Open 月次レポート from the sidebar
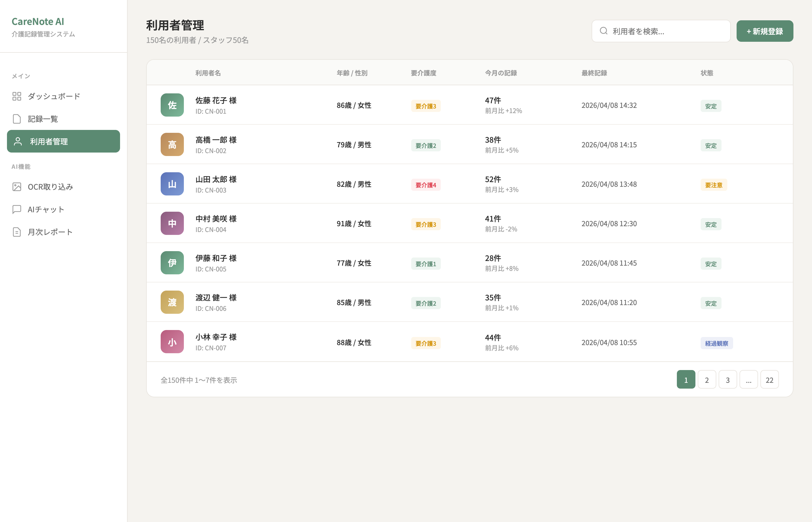 64,232
